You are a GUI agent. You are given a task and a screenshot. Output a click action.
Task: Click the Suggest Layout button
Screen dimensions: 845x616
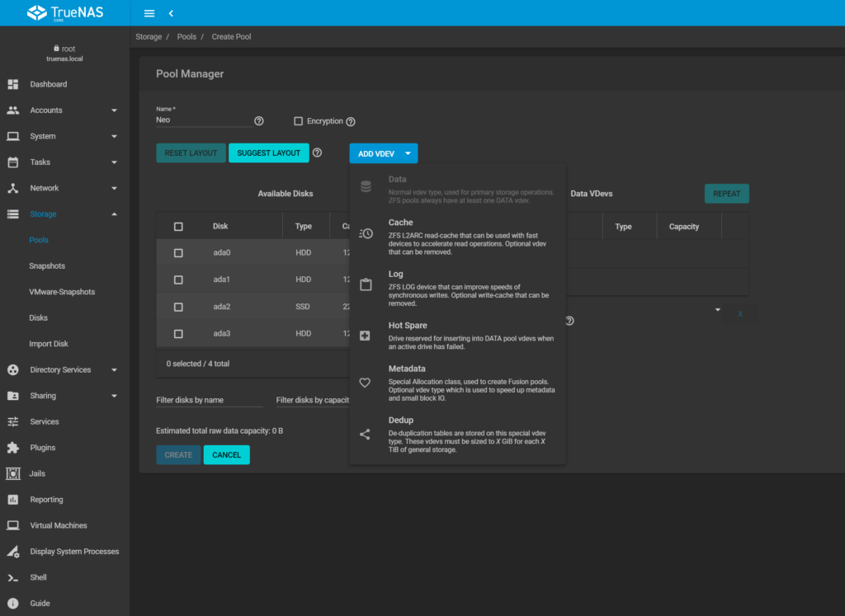click(x=268, y=153)
